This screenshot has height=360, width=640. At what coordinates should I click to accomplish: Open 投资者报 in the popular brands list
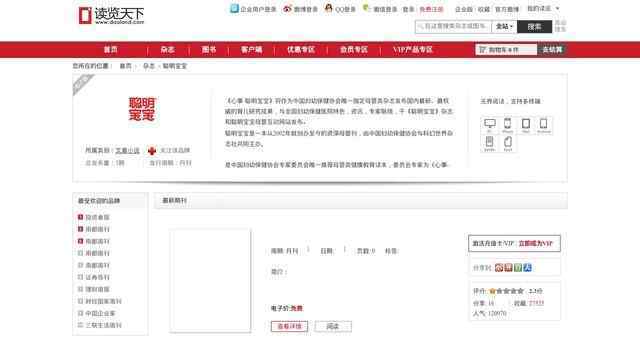tap(97, 217)
